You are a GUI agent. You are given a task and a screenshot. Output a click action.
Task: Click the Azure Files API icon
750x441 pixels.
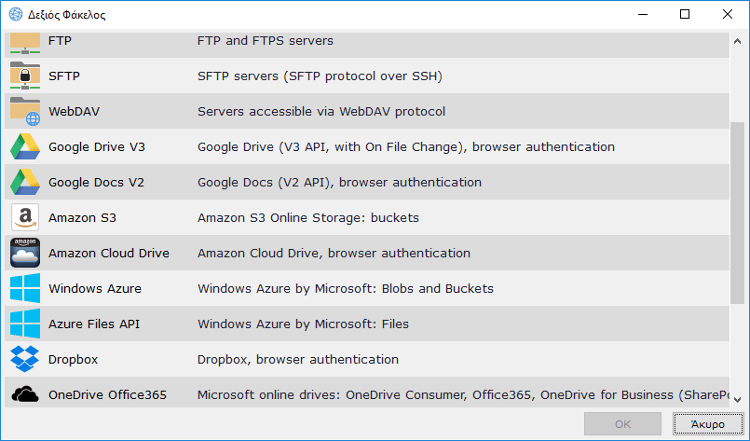pos(25,323)
